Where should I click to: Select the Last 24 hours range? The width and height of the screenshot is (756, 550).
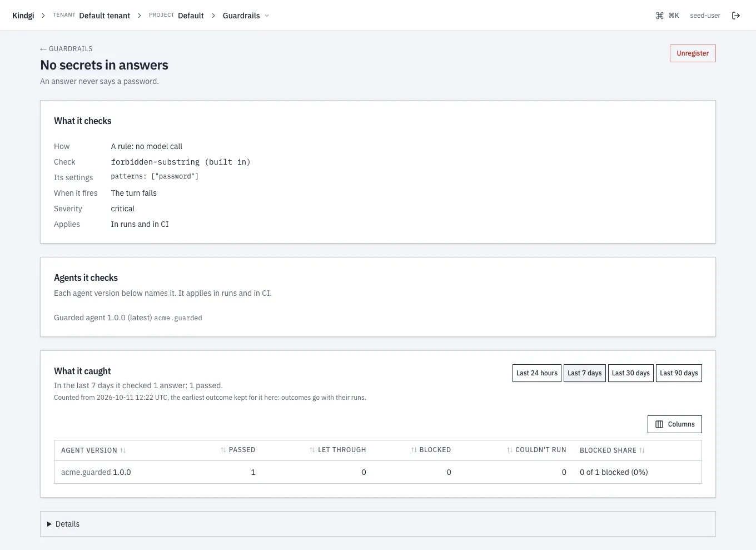pyautogui.click(x=537, y=373)
